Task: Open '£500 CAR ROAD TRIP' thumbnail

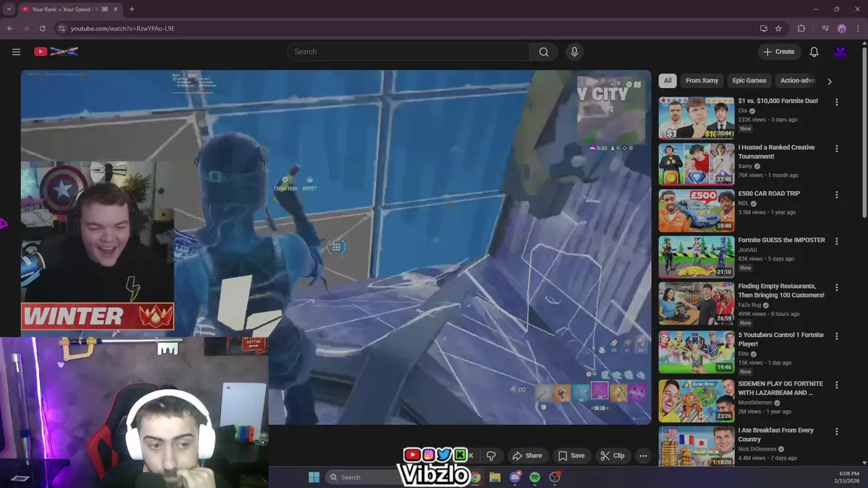Action: click(x=696, y=210)
